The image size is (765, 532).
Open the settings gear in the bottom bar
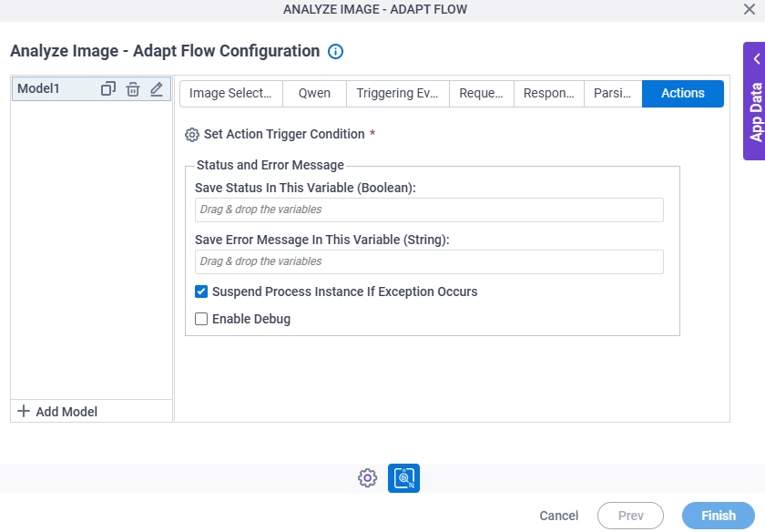point(367,478)
